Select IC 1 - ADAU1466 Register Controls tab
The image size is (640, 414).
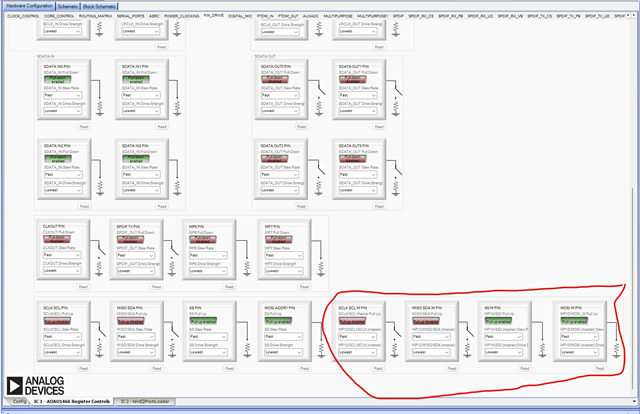coord(71,402)
